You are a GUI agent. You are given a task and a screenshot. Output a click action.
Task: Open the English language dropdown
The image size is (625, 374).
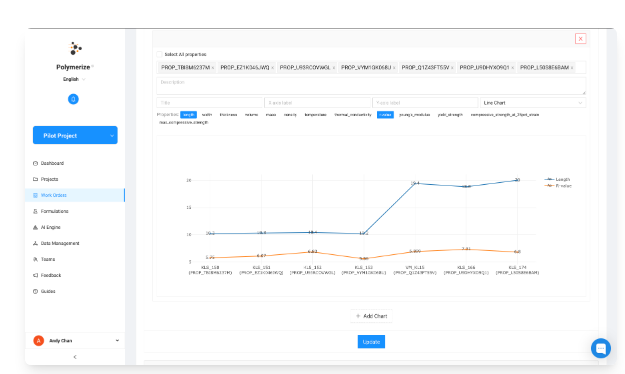[x=74, y=79]
